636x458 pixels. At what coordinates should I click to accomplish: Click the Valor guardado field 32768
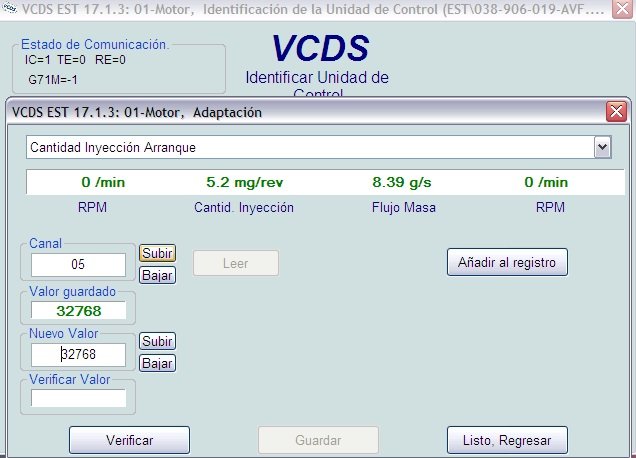[78, 311]
